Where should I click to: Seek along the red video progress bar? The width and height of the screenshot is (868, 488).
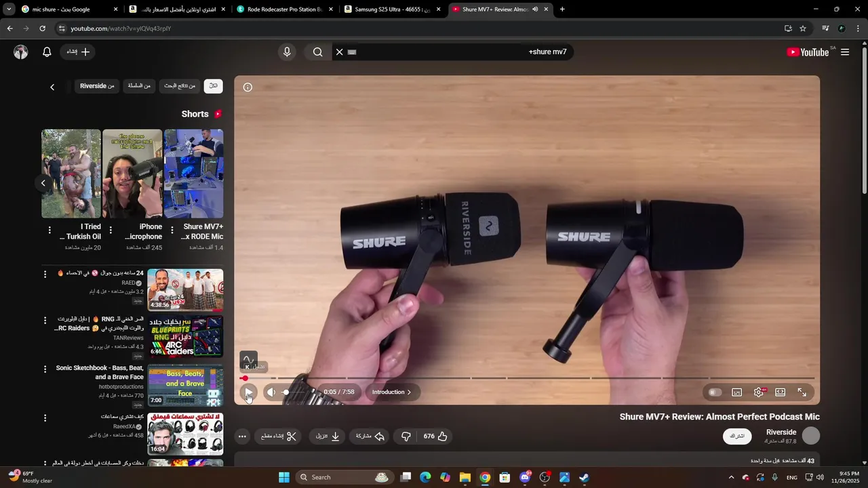(x=527, y=378)
